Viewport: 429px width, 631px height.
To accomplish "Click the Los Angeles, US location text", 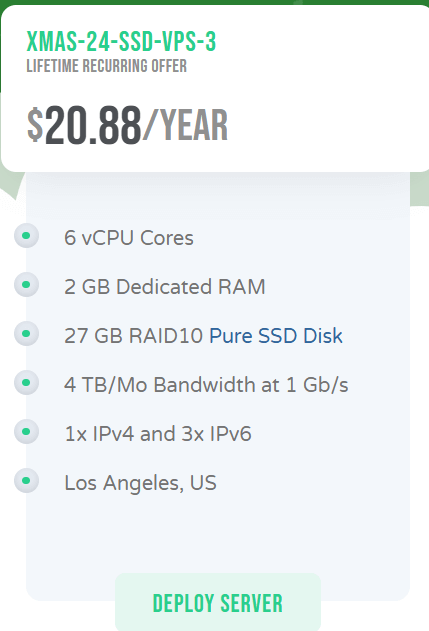I will (x=140, y=483).
